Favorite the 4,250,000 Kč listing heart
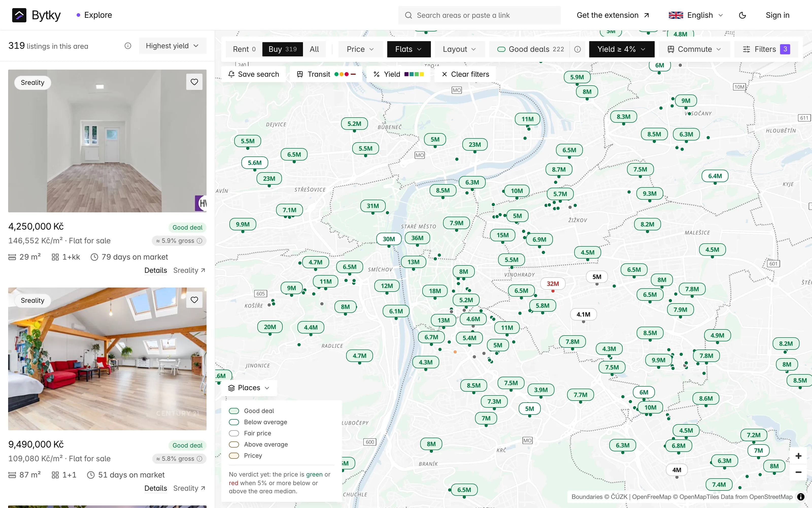 tap(194, 82)
